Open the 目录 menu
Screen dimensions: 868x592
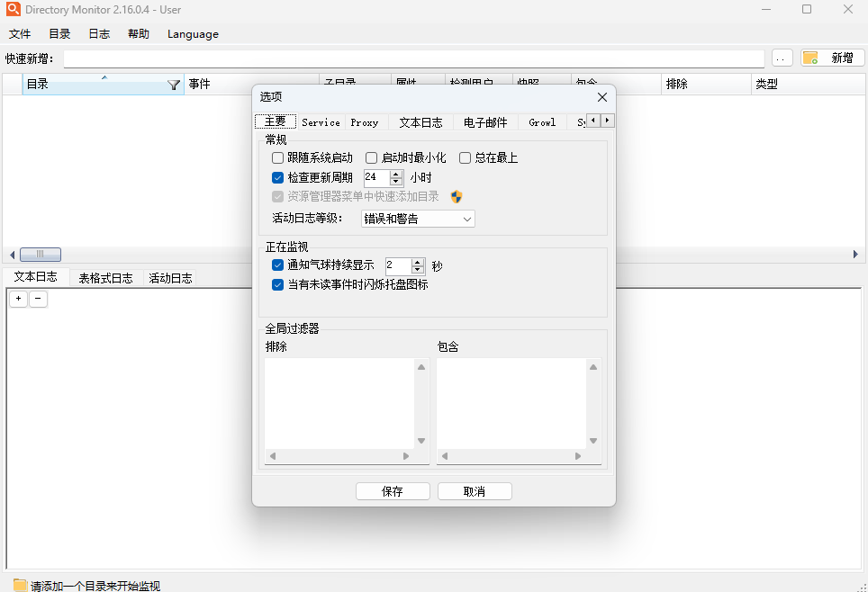(x=59, y=34)
